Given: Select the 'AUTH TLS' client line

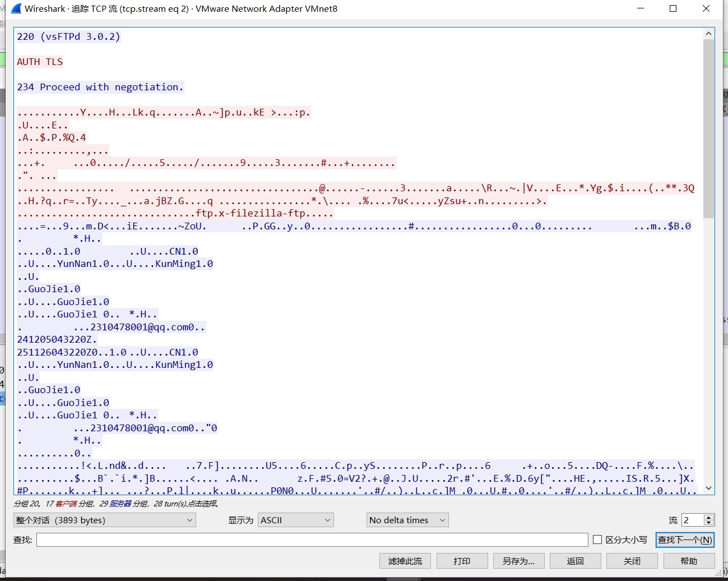Looking at the screenshot, I should pyautogui.click(x=40, y=62).
